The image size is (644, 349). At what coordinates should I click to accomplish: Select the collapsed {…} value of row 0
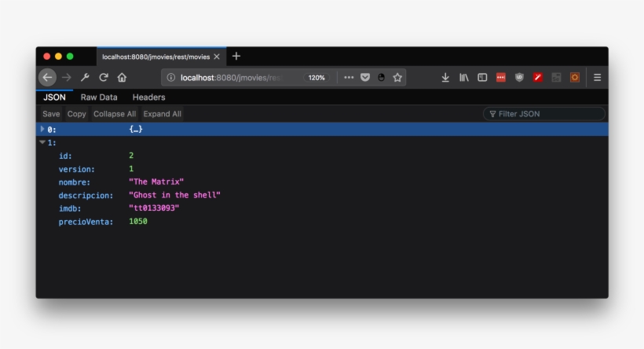(x=136, y=129)
